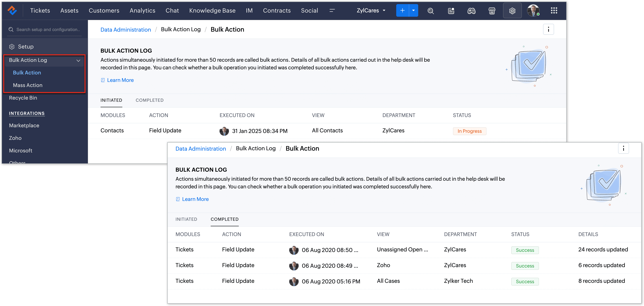Open the Assets module tab
Viewport: 644px width, 306px height.
69,10
